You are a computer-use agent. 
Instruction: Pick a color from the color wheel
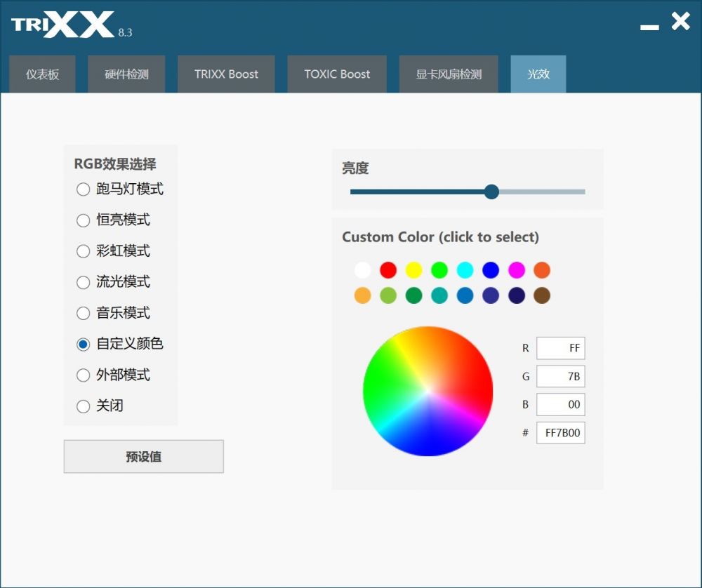[x=428, y=391]
